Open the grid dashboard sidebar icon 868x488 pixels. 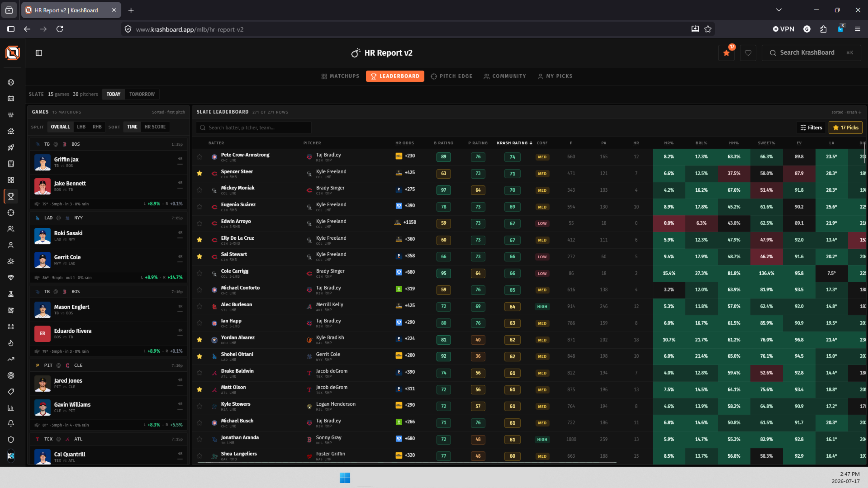pyautogui.click(x=11, y=180)
